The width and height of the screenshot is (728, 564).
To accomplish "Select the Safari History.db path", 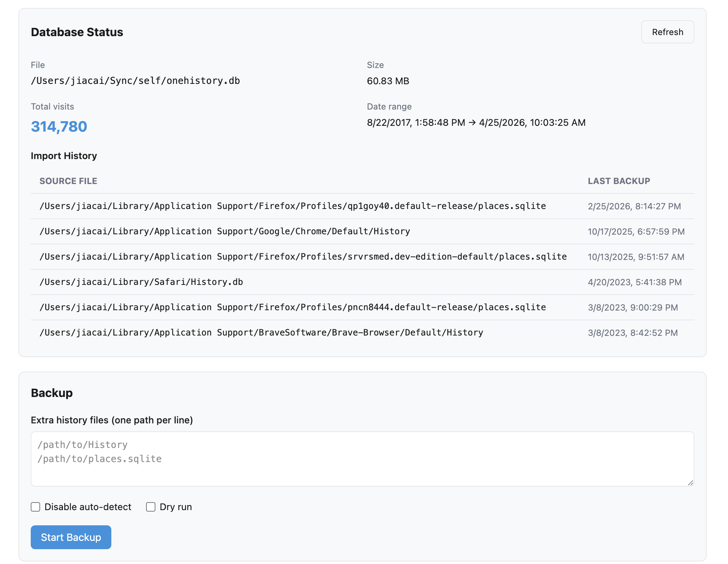I will pyautogui.click(x=141, y=282).
